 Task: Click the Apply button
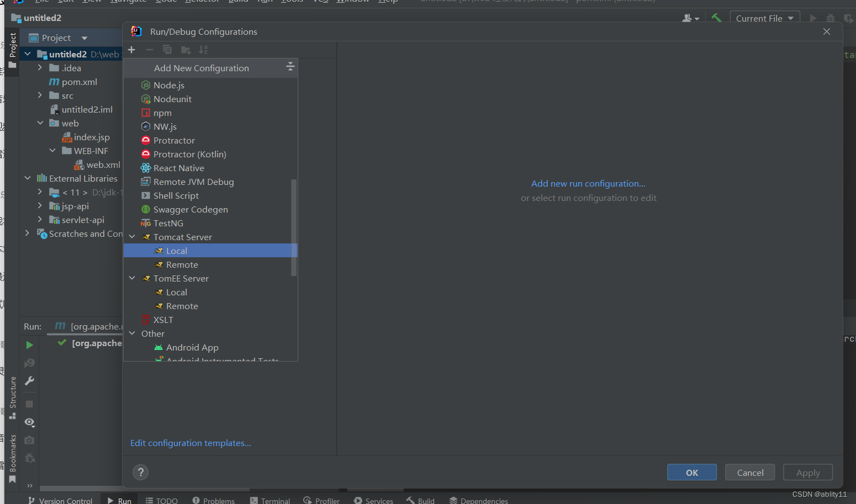tap(808, 473)
